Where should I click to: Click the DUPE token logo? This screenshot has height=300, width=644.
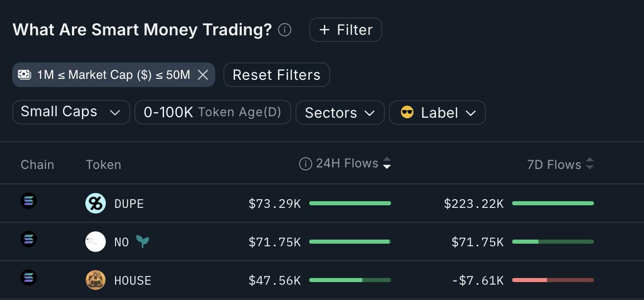[96, 203]
